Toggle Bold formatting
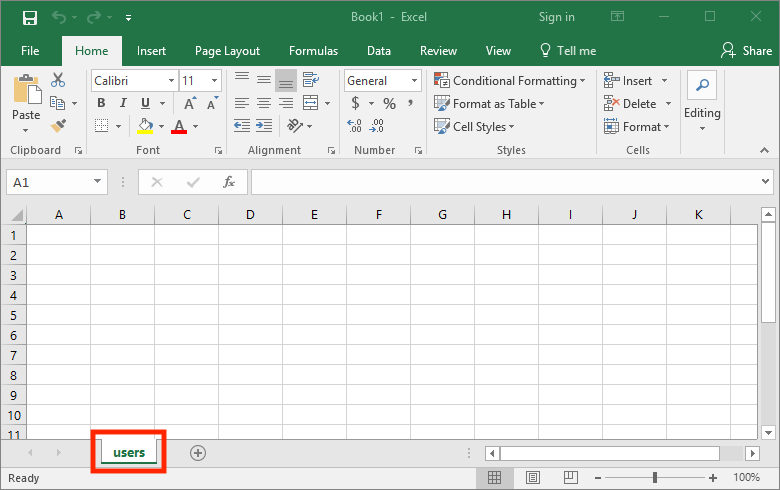This screenshot has width=780, height=490. 101,103
